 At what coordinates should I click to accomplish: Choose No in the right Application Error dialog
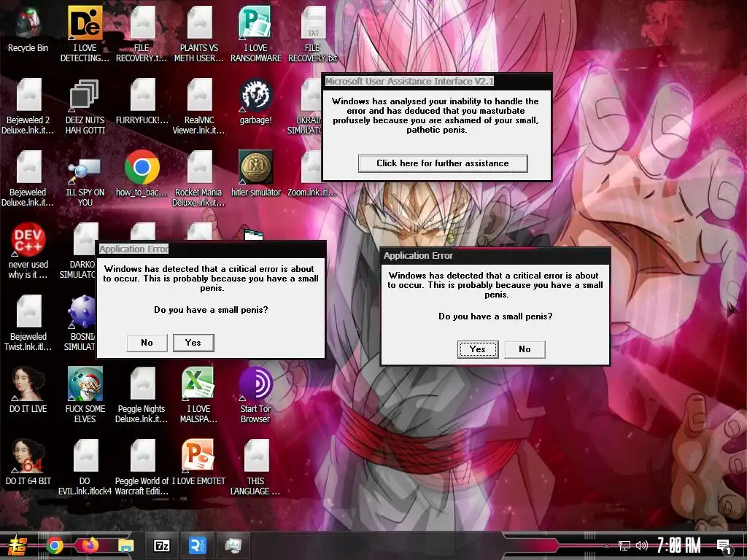tap(525, 349)
